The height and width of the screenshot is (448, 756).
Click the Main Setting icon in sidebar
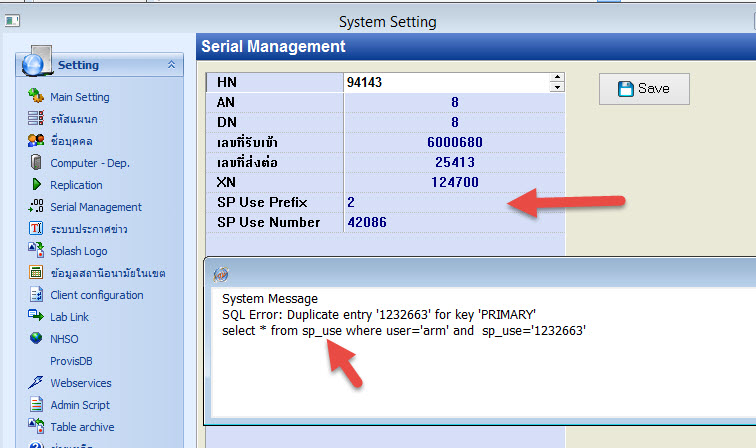36,97
